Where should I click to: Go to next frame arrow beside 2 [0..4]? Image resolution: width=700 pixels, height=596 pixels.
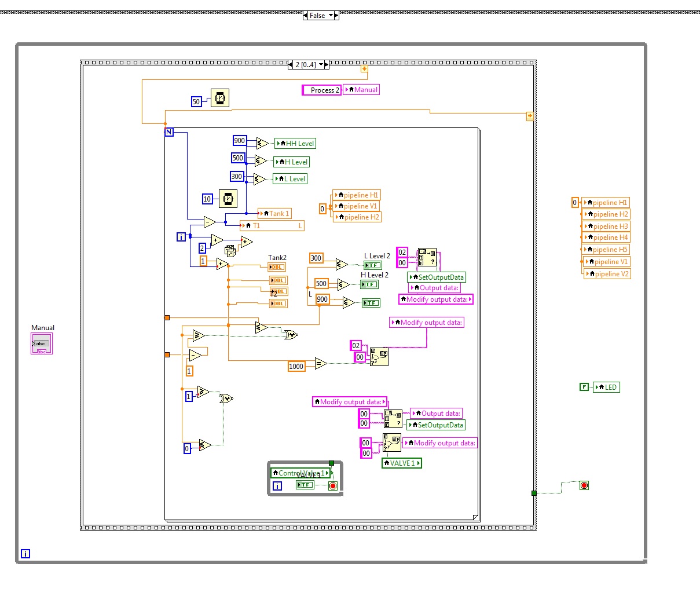pyautogui.click(x=327, y=64)
